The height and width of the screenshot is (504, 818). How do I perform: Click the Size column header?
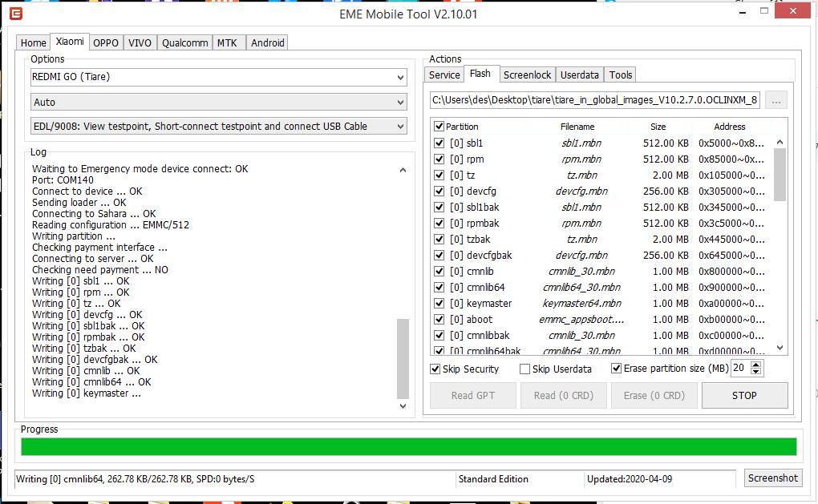point(658,127)
